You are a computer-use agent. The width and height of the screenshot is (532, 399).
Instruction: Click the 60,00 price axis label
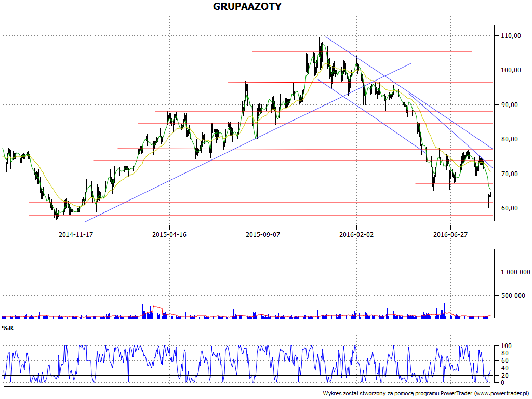pos(510,208)
